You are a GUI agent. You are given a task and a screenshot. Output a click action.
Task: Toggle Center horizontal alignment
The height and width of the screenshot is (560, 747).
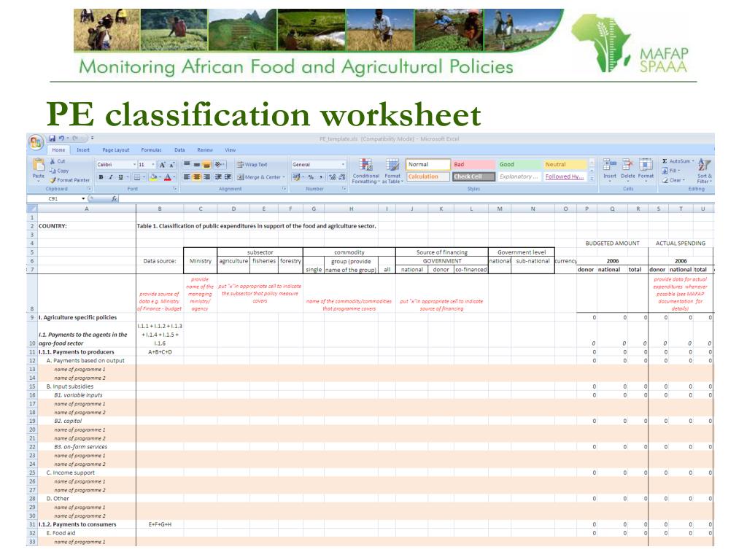197,177
